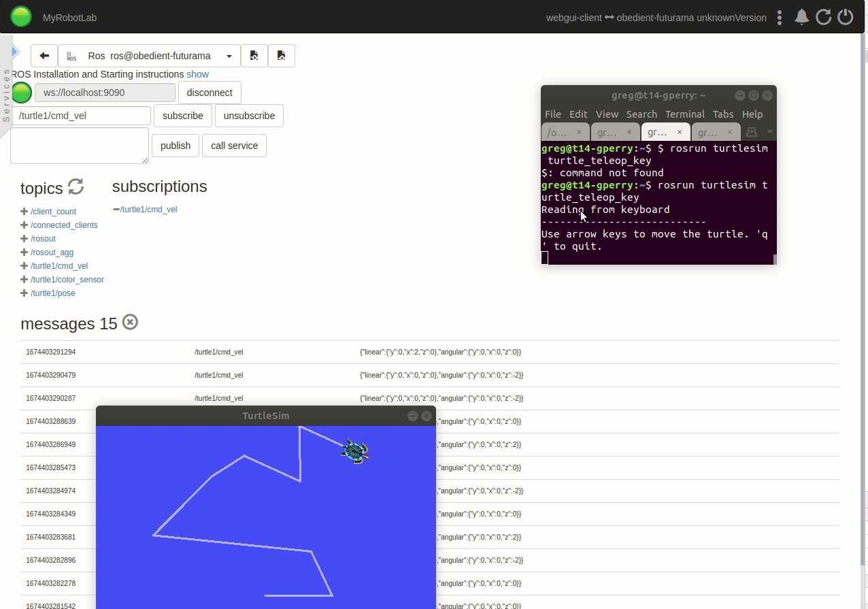Click the file icon with down arrow
Screen dimensions: 868x609
point(254,56)
